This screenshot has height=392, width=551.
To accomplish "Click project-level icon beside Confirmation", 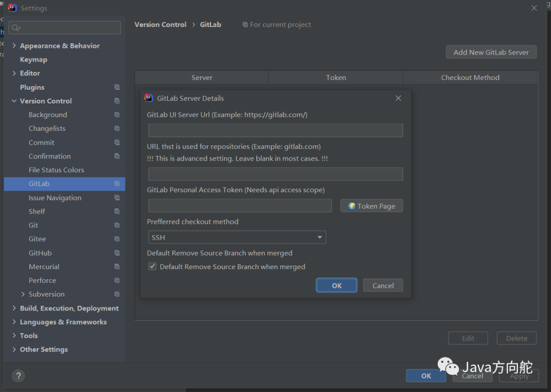I will [x=117, y=156].
